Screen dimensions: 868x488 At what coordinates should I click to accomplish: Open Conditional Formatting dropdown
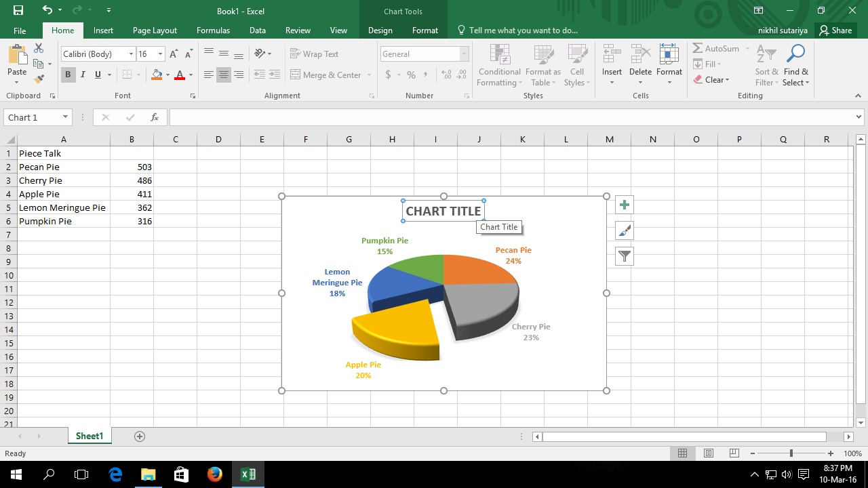pyautogui.click(x=500, y=66)
